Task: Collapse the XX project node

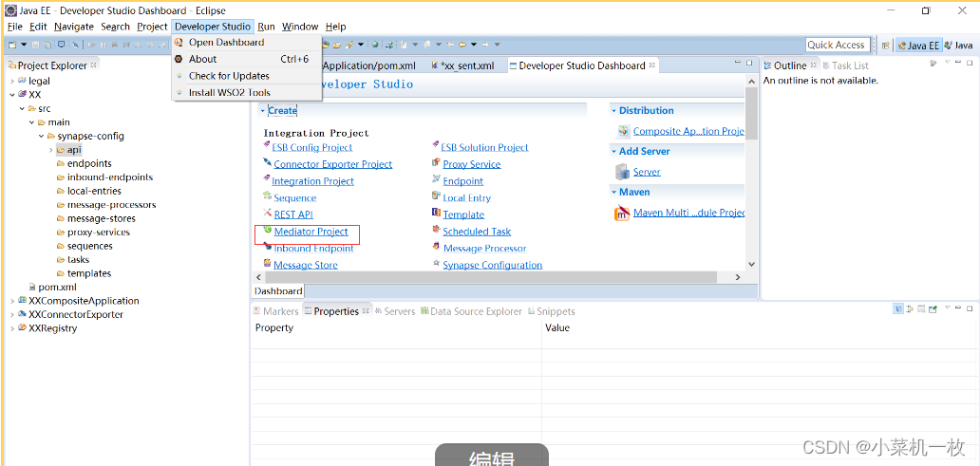Action: (12, 95)
